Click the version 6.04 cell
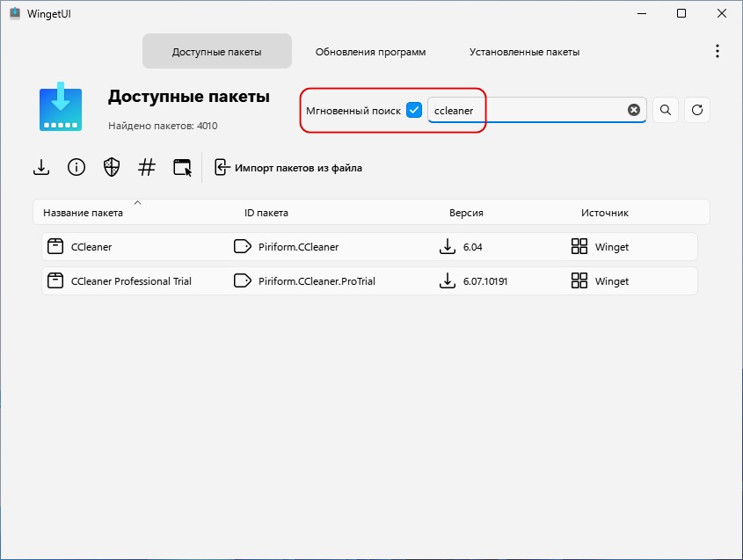 472,247
